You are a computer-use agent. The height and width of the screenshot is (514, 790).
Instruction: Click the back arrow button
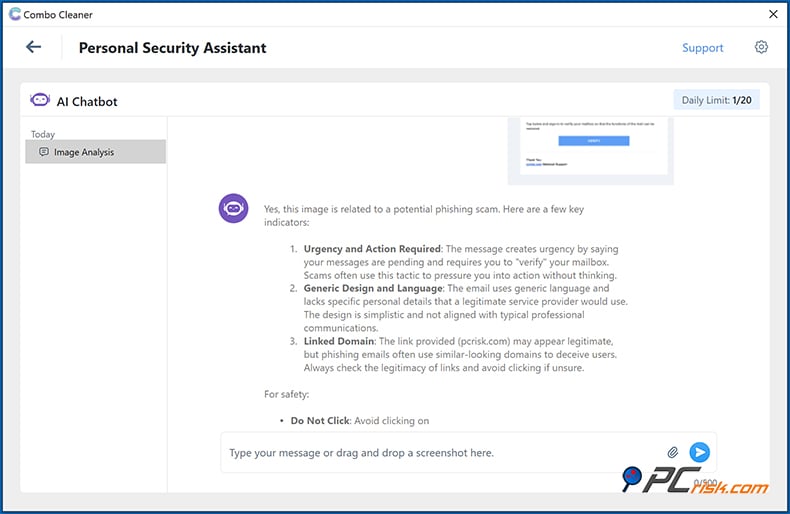tap(34, 47)
